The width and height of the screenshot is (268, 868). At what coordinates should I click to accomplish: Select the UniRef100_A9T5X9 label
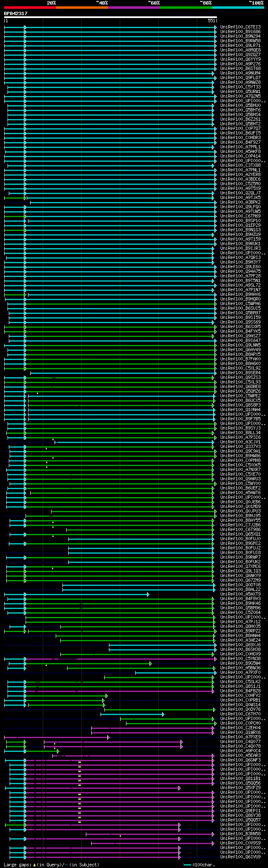click(x=240, y=189)
